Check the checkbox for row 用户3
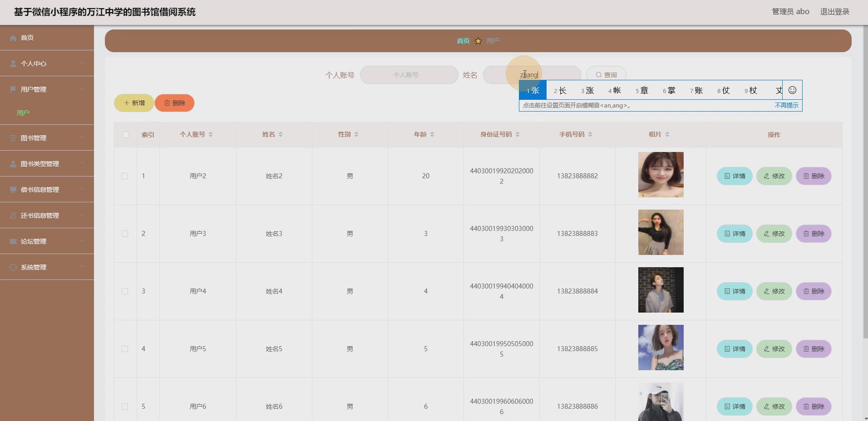Viewport: 868px width, 421px height. [125, 234]
